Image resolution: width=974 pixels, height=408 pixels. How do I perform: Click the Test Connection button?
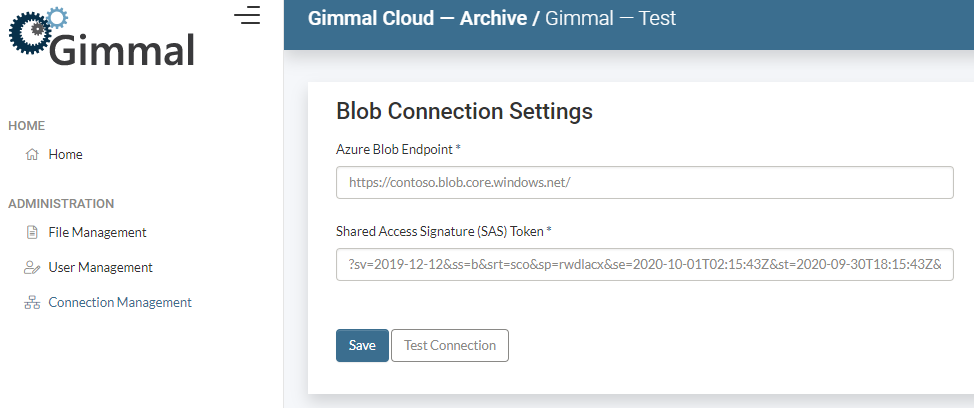449,345
